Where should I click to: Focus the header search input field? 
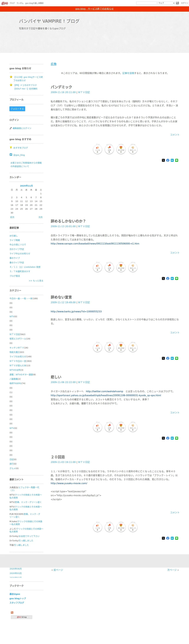coord(147,3)
